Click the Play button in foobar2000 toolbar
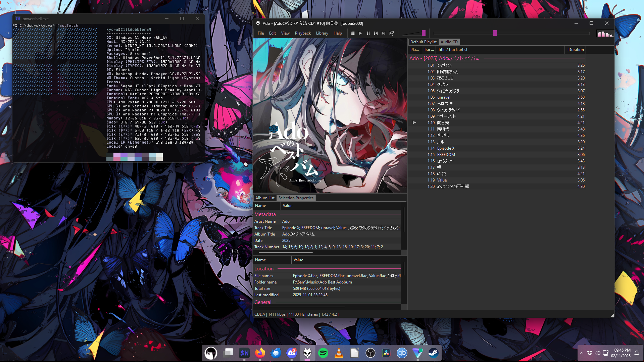This screenshot has width=644, height=362. coord(360,33)
